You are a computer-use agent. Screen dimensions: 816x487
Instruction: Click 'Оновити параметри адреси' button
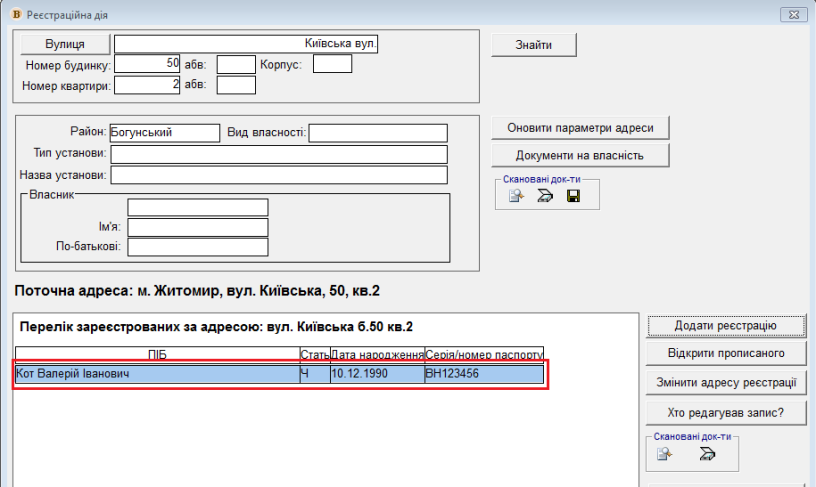[580, 128]
